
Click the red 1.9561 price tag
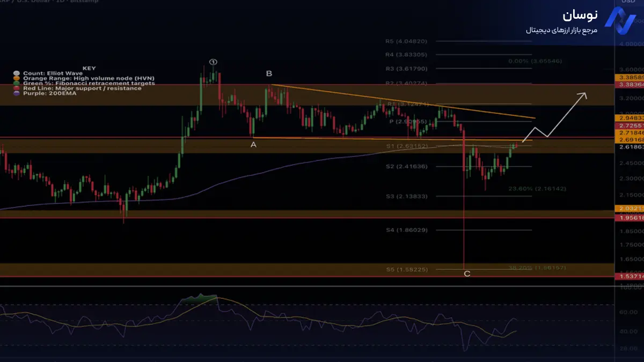click(x=629, y=218)
